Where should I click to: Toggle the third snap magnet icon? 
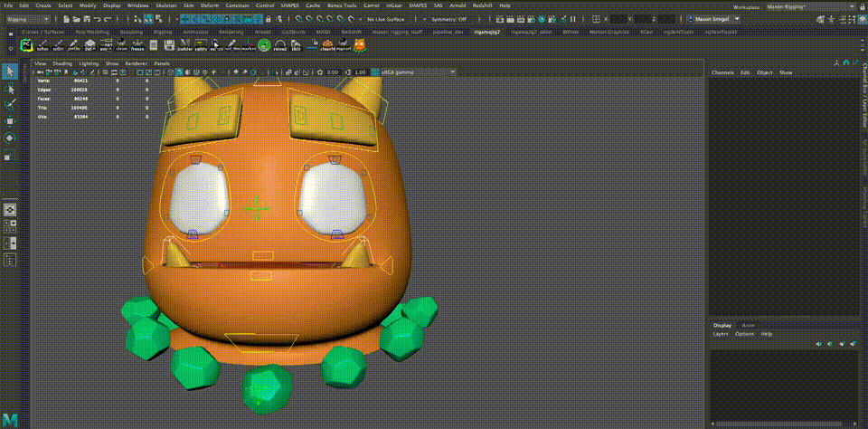point(320,19)
